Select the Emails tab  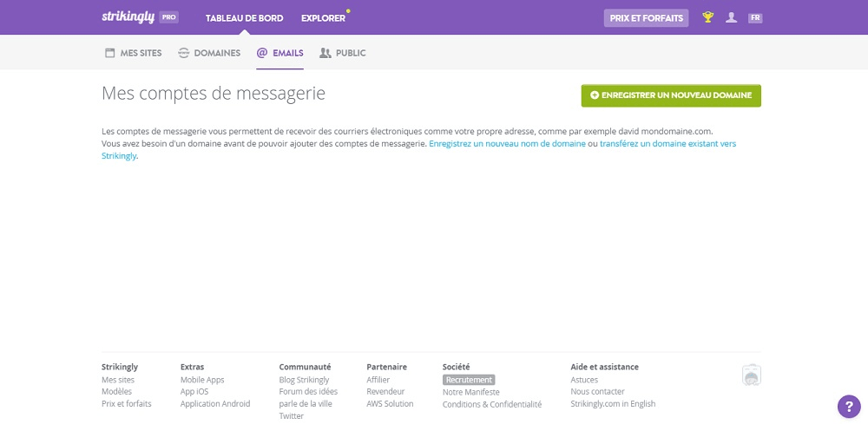pyautogui.click(x=280, y=53)
